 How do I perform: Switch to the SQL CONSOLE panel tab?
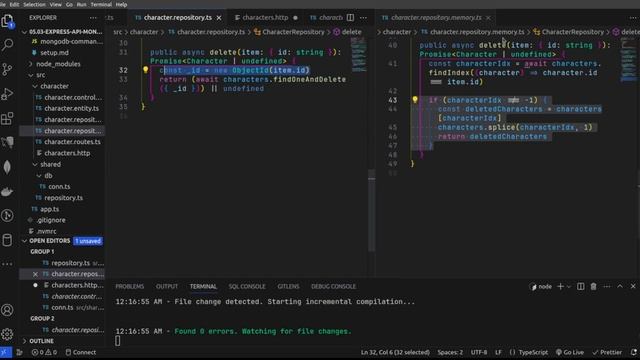(x=247, y=287)
